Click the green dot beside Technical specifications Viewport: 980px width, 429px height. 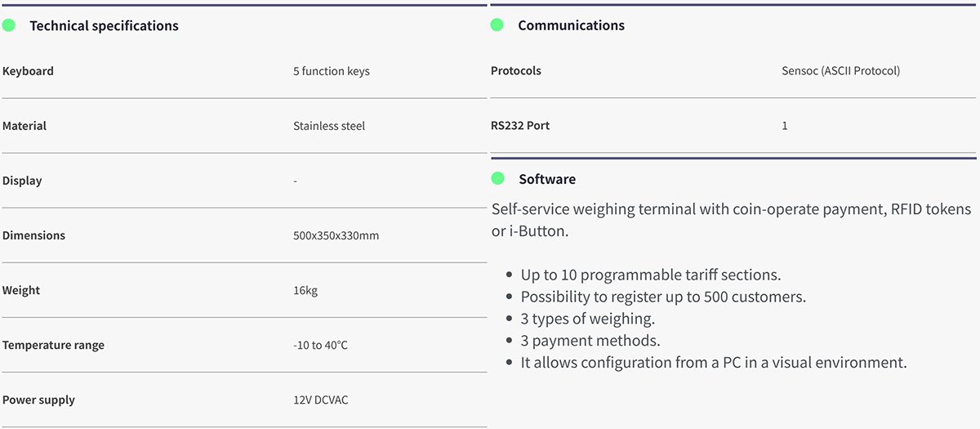[9, 25]
